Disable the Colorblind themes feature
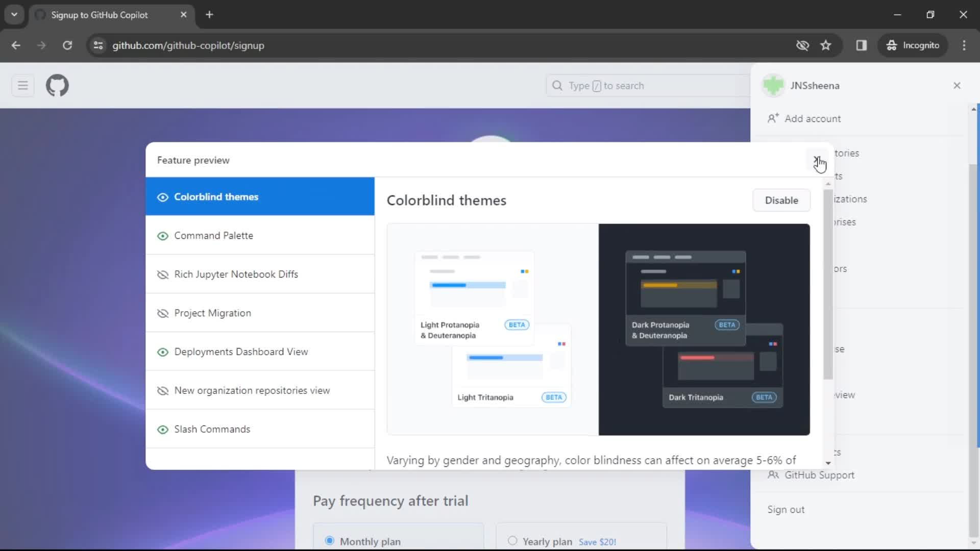This screenshot has height=551, width=980. coord(781,200)
